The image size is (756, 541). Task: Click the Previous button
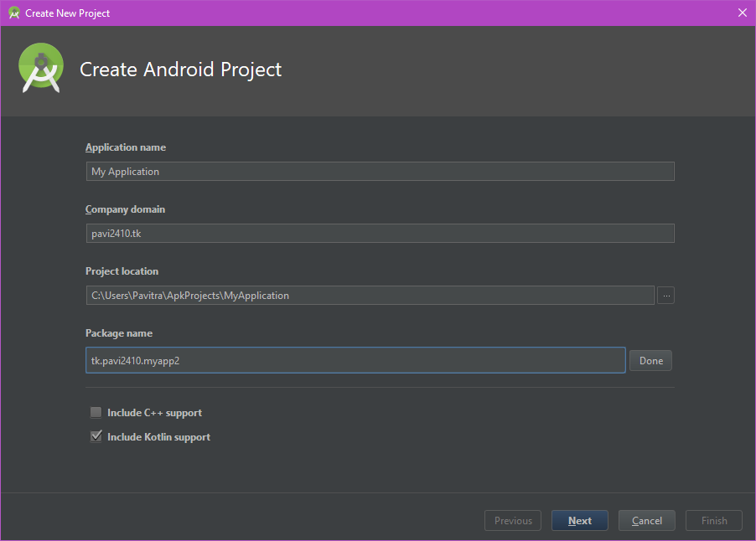(513, 520)
